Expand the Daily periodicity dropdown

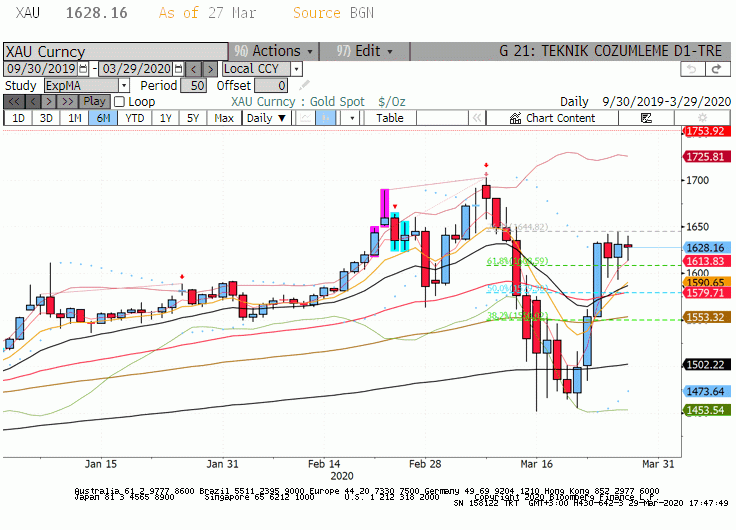(267, 118)
